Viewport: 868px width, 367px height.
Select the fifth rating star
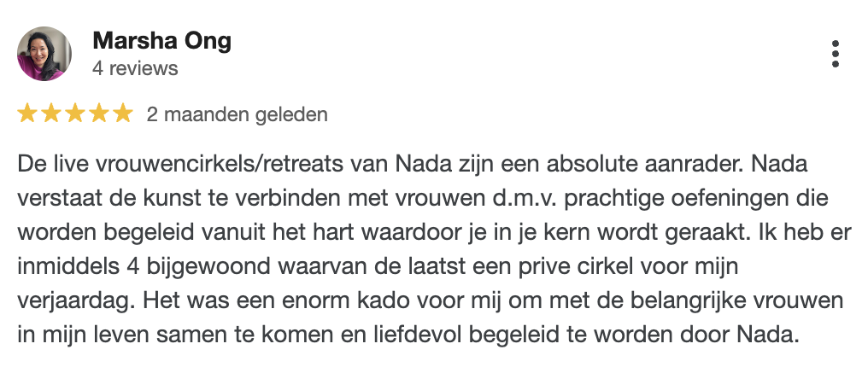(x=122, y=114)
